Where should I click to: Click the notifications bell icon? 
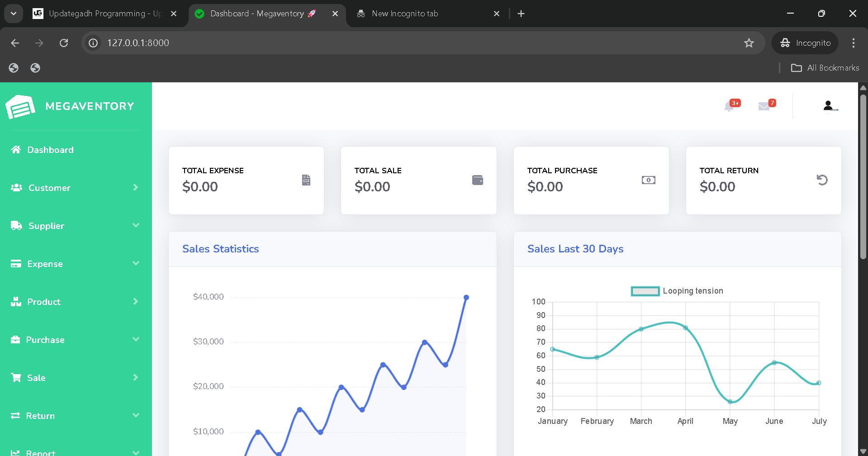coord(729,106)
